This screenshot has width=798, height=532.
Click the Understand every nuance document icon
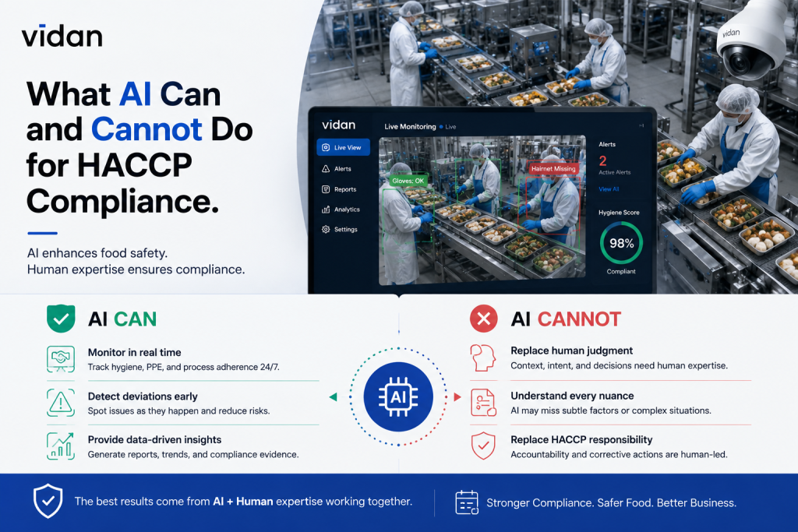[483, 402]
